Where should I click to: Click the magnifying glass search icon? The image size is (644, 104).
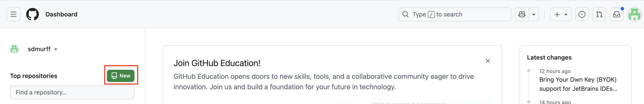coord(405,15)
